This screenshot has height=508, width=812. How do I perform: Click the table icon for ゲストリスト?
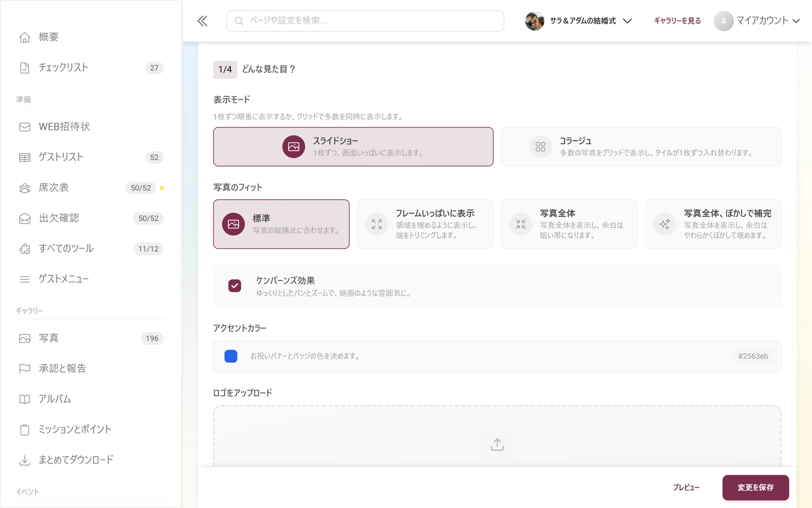point(25,157)
